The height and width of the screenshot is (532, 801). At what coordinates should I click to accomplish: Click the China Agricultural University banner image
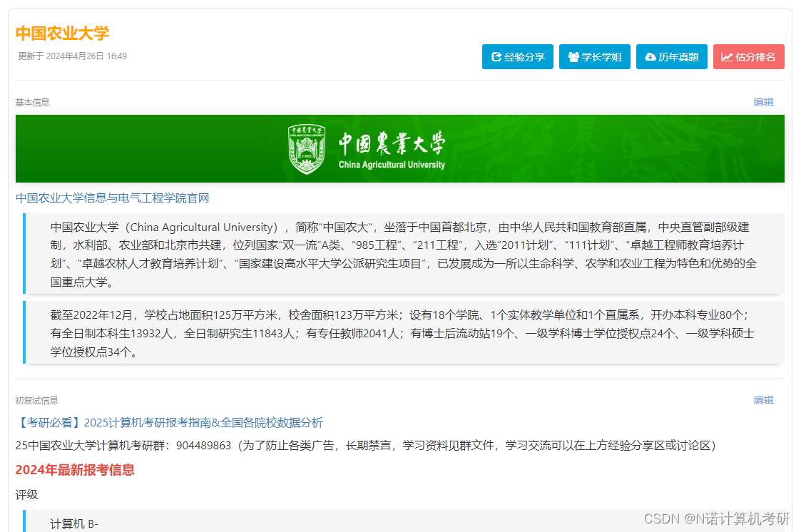(400, 148)
